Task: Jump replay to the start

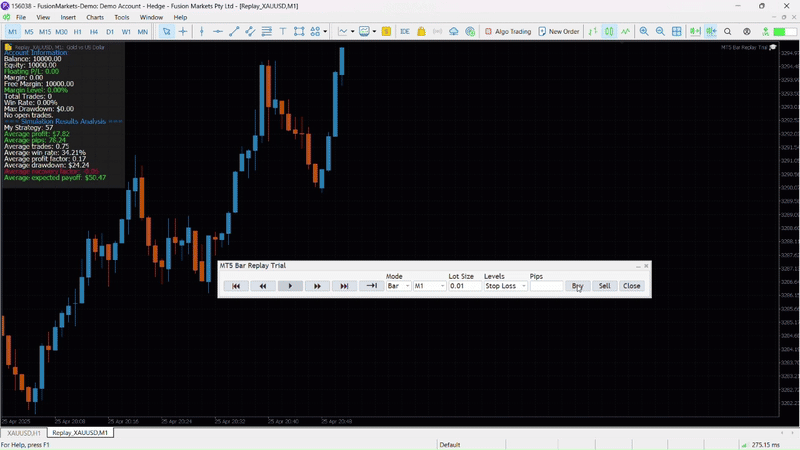Action: (236, 286)
